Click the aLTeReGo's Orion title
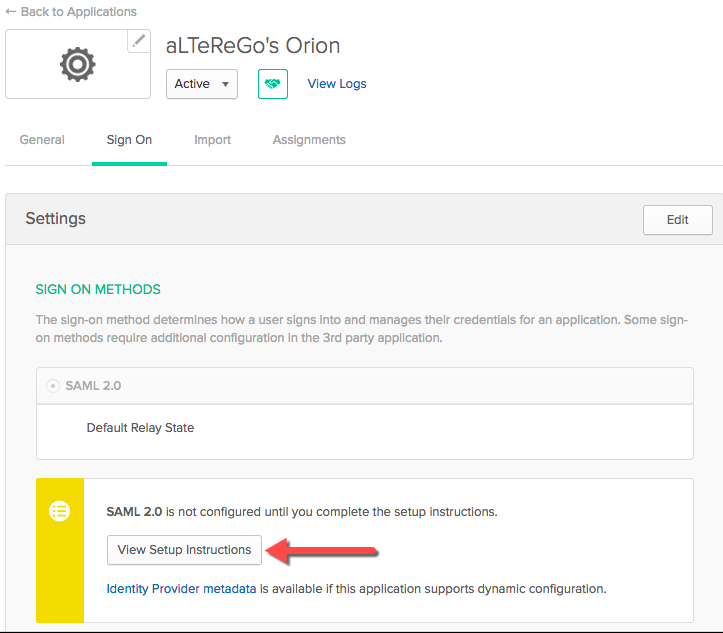 (x=253, y=46)
